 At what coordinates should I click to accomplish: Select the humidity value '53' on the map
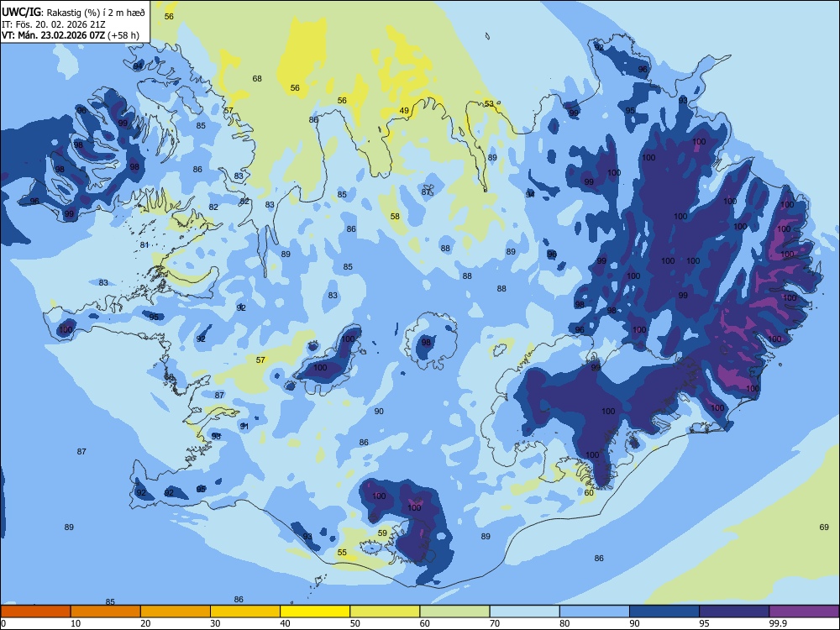(489, 104)
